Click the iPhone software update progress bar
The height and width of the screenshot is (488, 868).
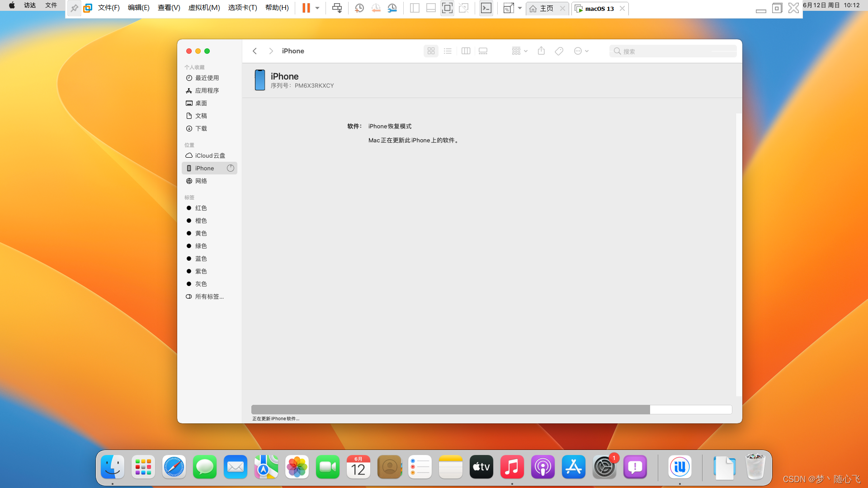491,409
